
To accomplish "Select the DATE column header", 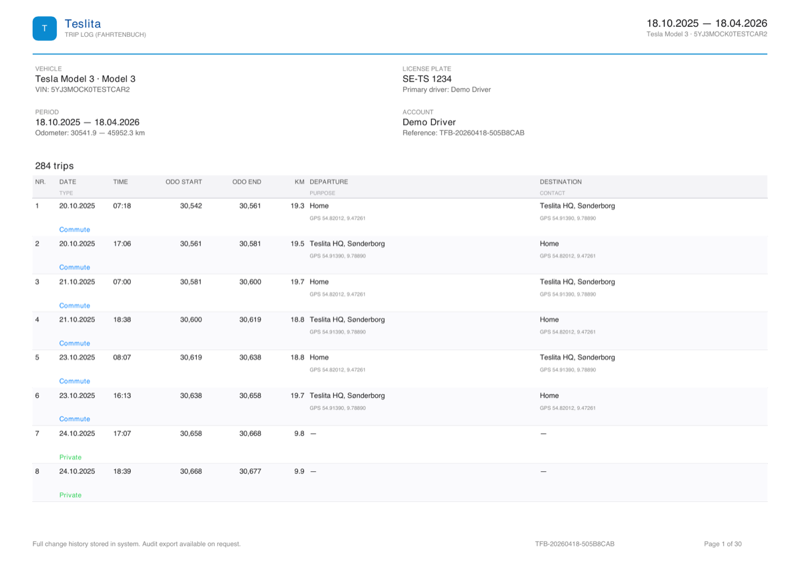I will 67,182.
